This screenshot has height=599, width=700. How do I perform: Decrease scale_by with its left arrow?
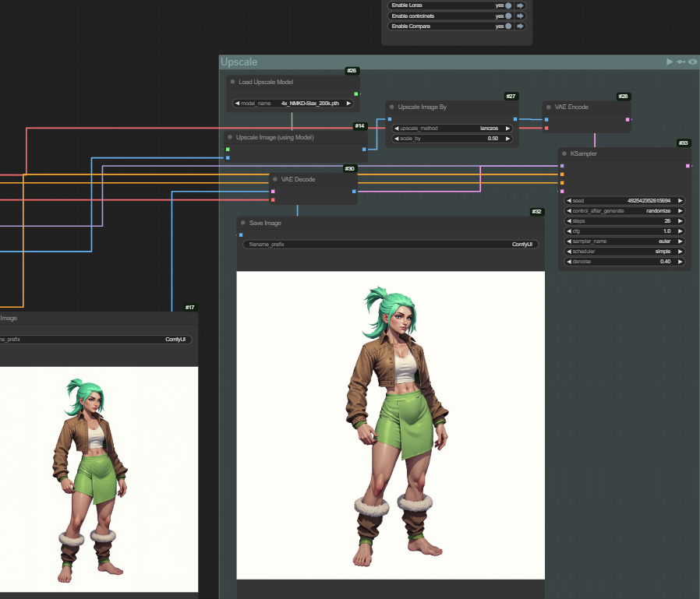coord(397,139)
